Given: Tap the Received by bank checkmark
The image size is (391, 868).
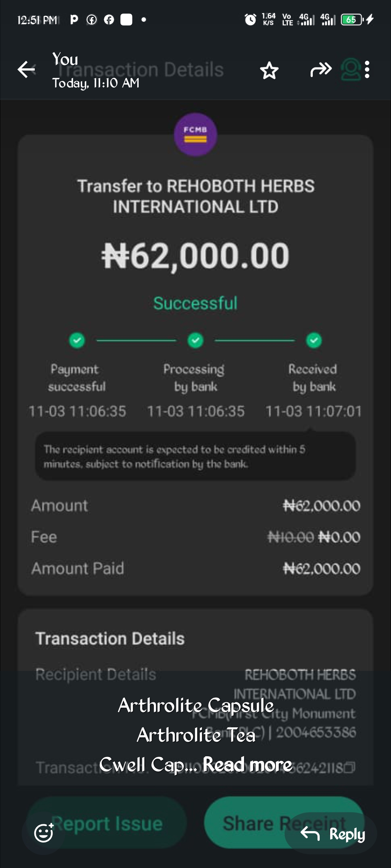Looking at the screenshot, I should (314, 340).
